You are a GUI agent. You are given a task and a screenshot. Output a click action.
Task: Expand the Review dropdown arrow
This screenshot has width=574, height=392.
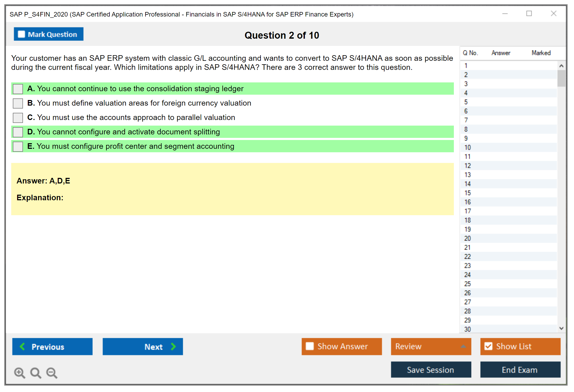463,346
